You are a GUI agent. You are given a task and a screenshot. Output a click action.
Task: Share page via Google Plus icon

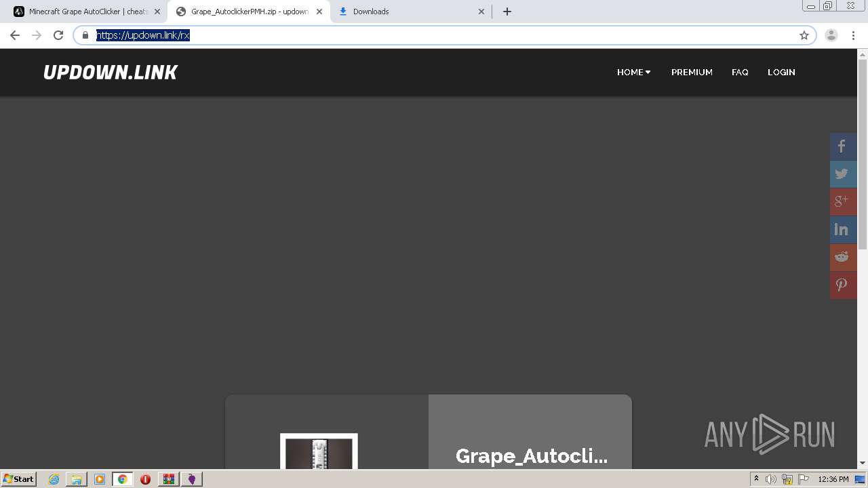[844, 202]
